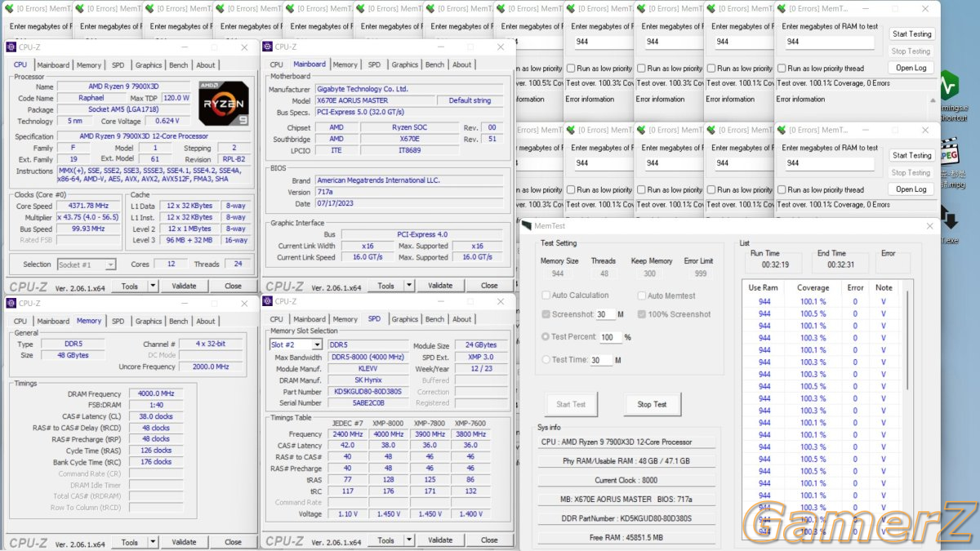
Task: Toggle Auto Calculation checkbox in MemTest
Action: pos(546,295)
